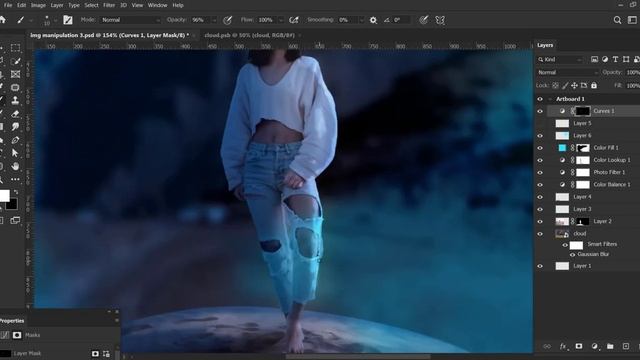Open the Search magnifier icon
The height and width of the screenshot is (360, 640).
point(617,20)
